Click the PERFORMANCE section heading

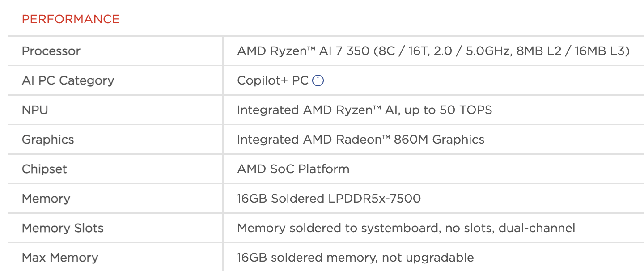tap(71, 19)
